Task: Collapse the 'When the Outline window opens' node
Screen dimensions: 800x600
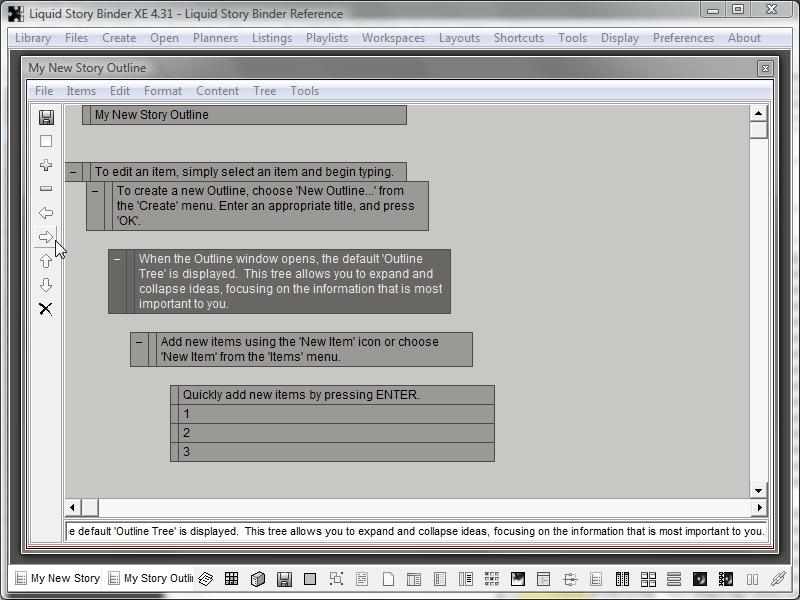Action: click(x=117, y=259)
